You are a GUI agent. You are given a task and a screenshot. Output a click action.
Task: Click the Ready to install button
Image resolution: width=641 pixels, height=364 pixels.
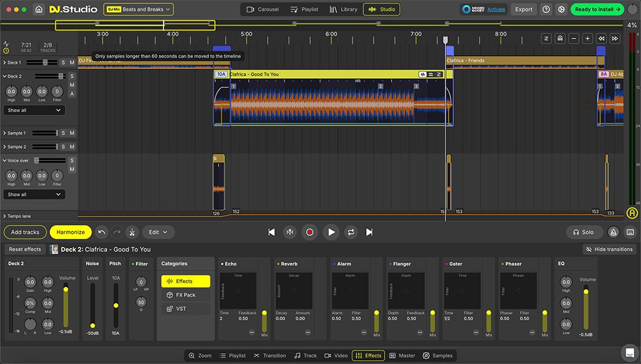pyautogui.click(x=597, y=9)
